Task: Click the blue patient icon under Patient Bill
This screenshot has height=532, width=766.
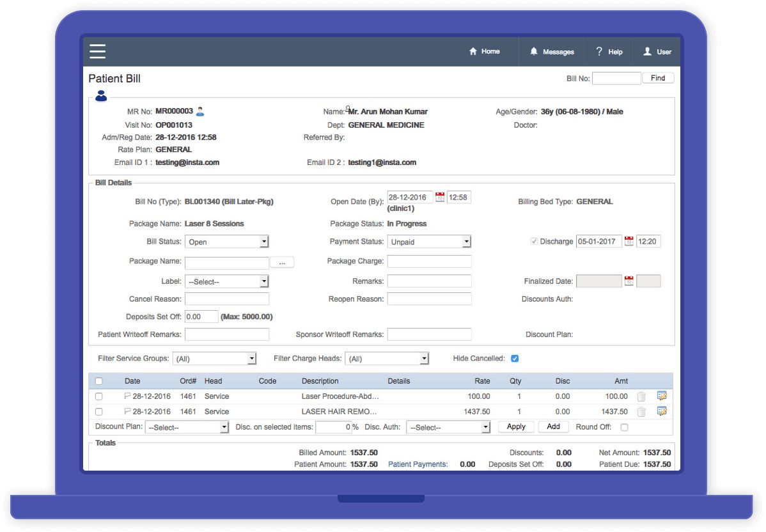Action: (x=101, y=96)
